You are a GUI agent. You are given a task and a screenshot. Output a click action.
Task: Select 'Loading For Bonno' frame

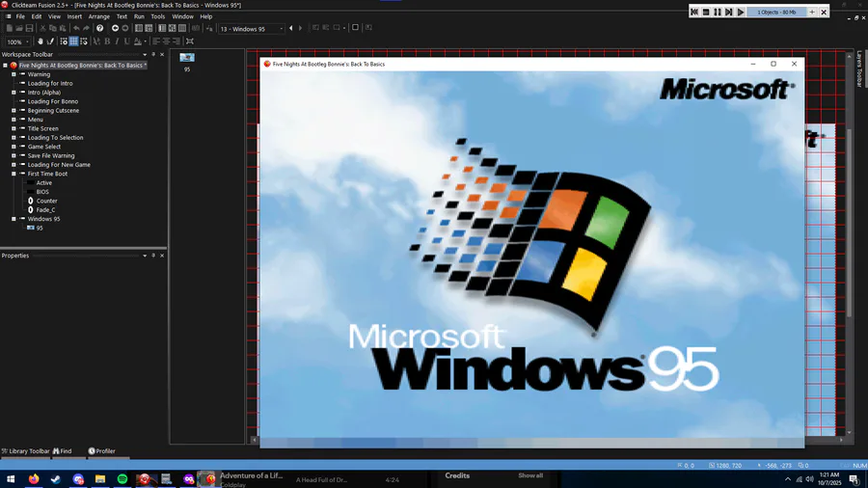(x=53, y=102)
